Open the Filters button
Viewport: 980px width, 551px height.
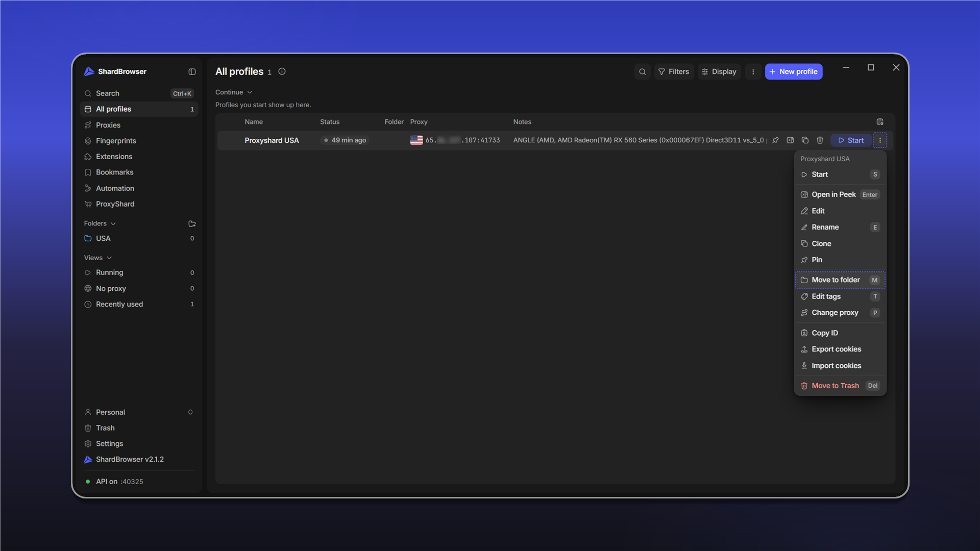click(x=674, y=72)
